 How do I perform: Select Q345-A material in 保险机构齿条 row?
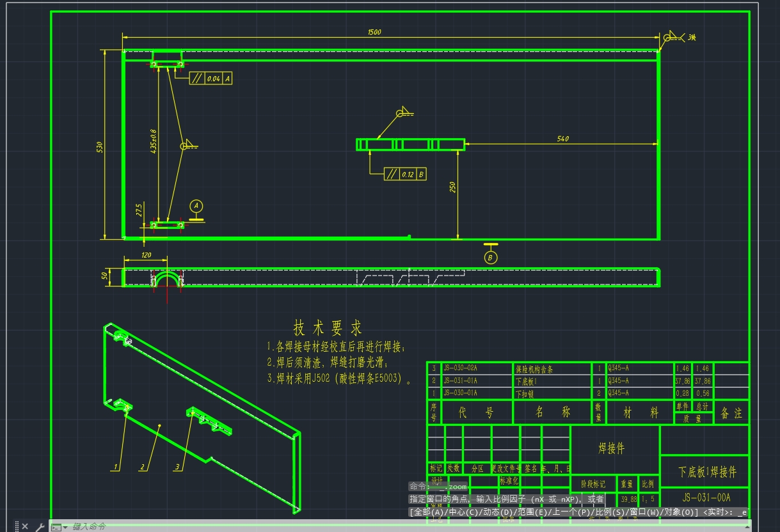tap(619, 368)
